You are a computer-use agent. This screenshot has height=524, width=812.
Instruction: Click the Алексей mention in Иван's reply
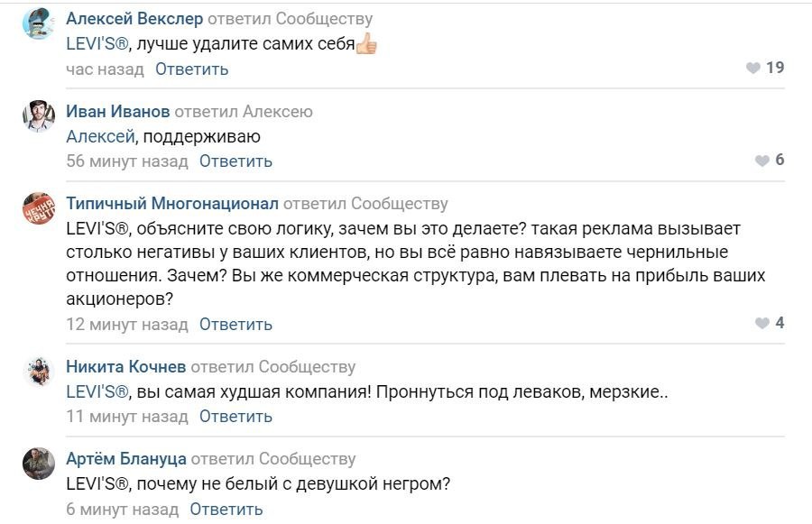(99, 137)
